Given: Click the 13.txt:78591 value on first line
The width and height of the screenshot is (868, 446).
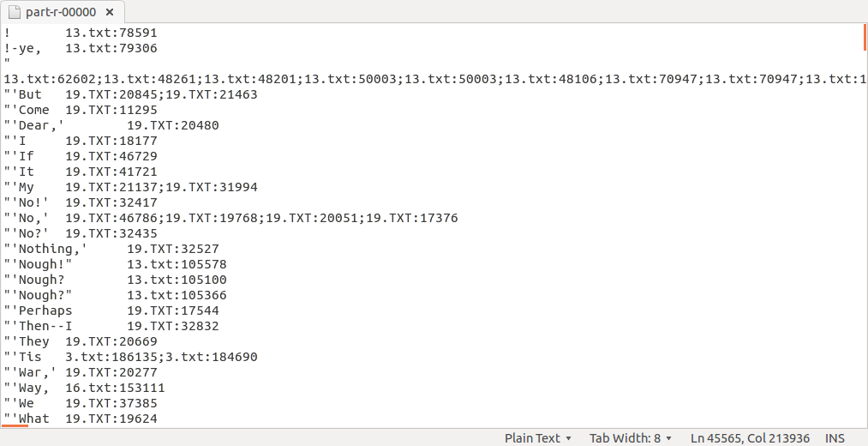Looking at the screenshot, I should (x=111, y=33).
